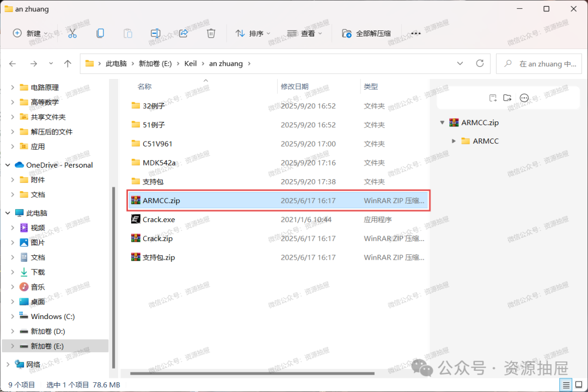Select the 51例子 folder
Image resolution: width=588 pixels, height=392 pixels.
coord(278,125)
